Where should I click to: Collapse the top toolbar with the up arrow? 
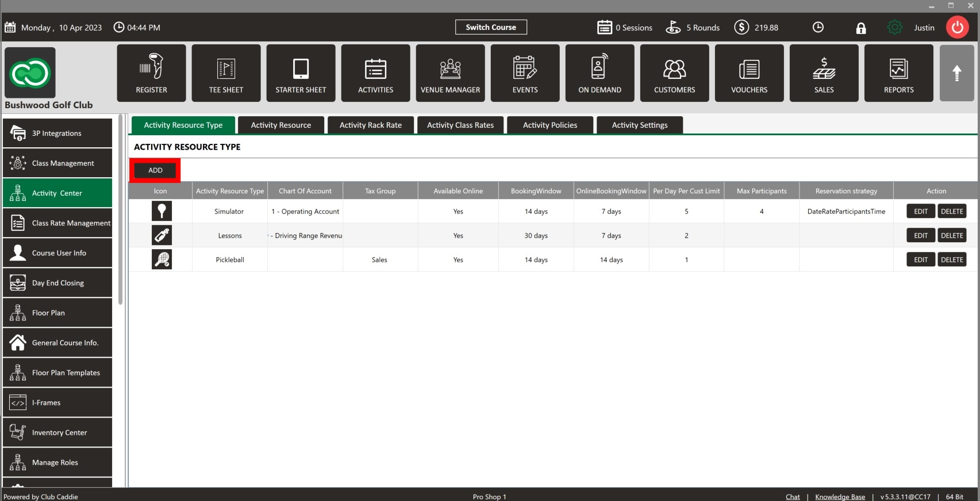point(957,73)
